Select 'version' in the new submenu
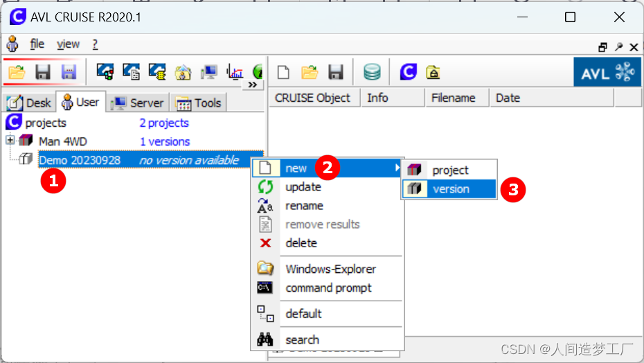 click(x=449, y=189)
